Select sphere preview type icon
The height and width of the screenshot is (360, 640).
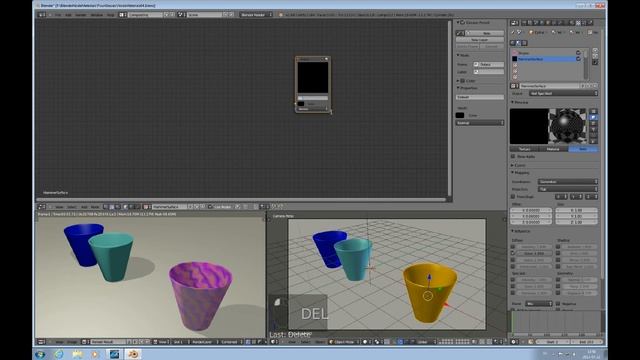593,118
